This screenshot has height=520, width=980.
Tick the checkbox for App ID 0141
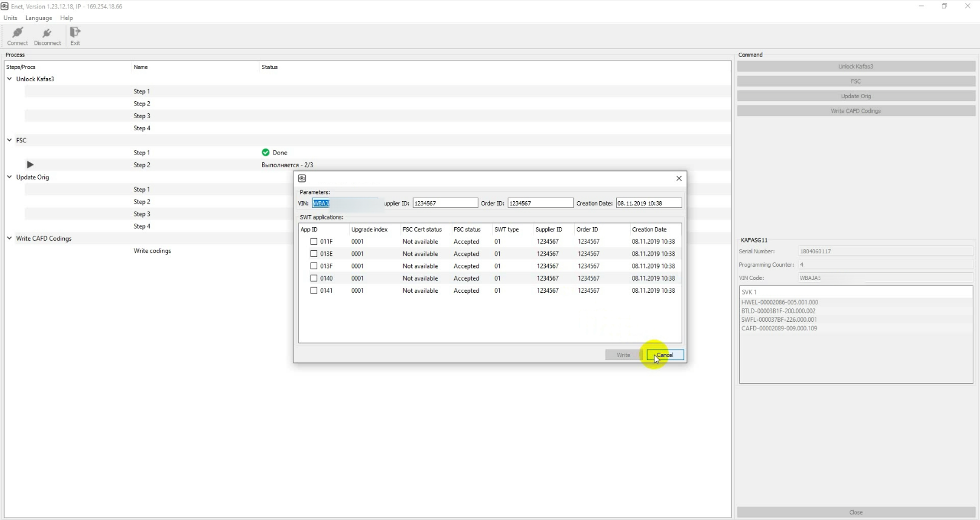(314, 290)
